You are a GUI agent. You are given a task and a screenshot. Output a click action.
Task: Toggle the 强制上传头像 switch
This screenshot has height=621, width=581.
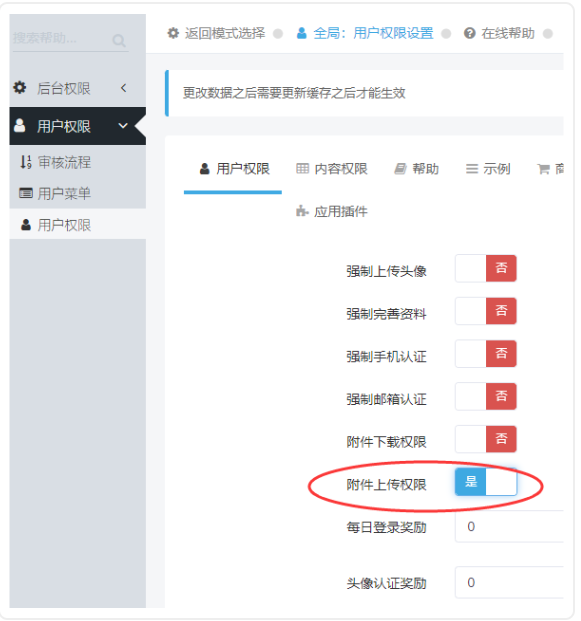486,268
